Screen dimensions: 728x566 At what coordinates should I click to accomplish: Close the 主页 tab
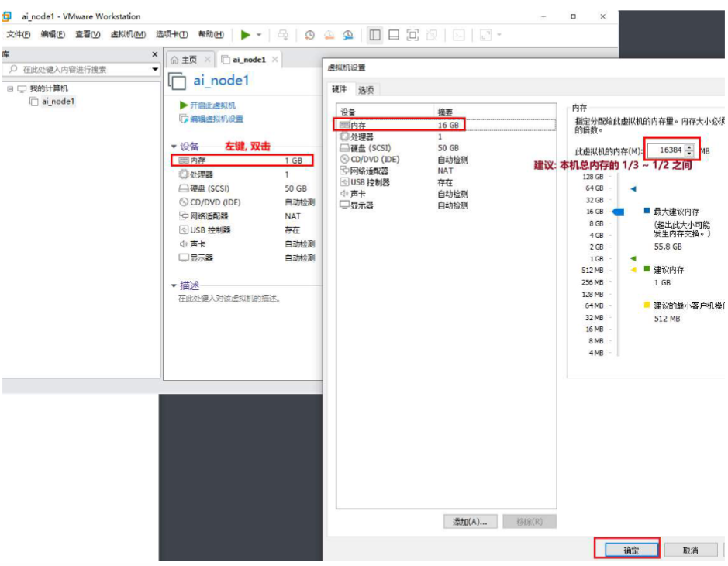click(208, 60)
